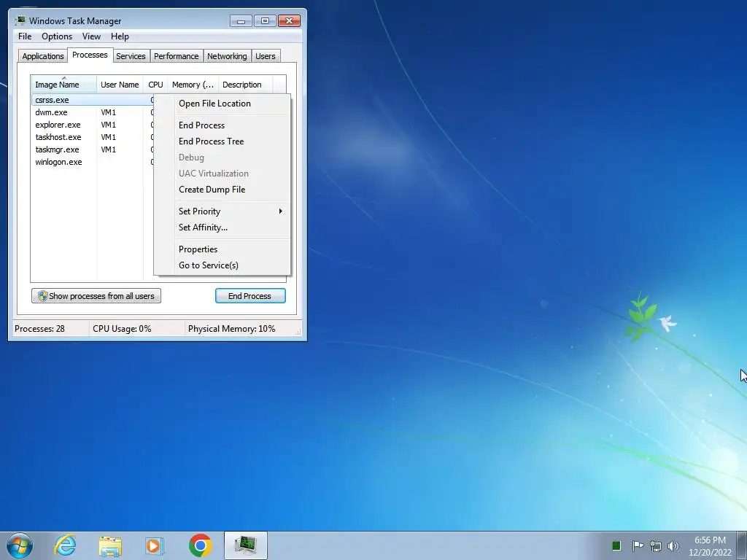Image resolution: width=747 pixels, height=560 pixels.
Task: Open the Start menu orb
Action: pos(20,545)
